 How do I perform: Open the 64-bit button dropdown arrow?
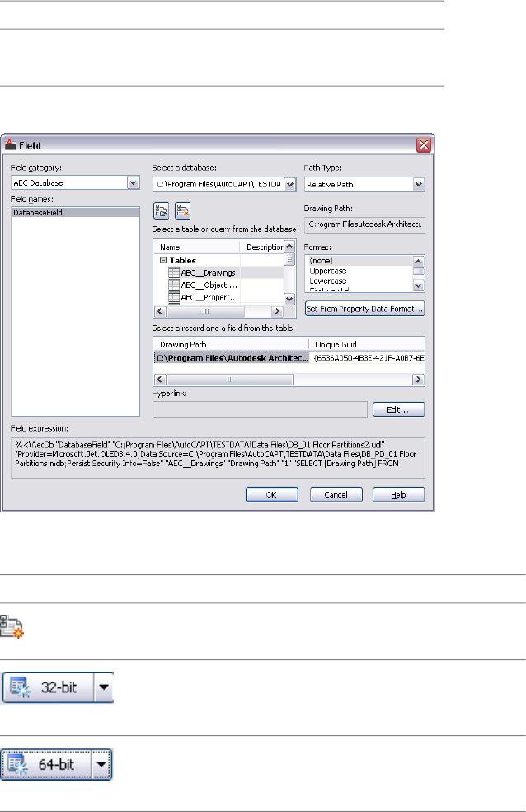pyautogui.click(x=101, y=764)
